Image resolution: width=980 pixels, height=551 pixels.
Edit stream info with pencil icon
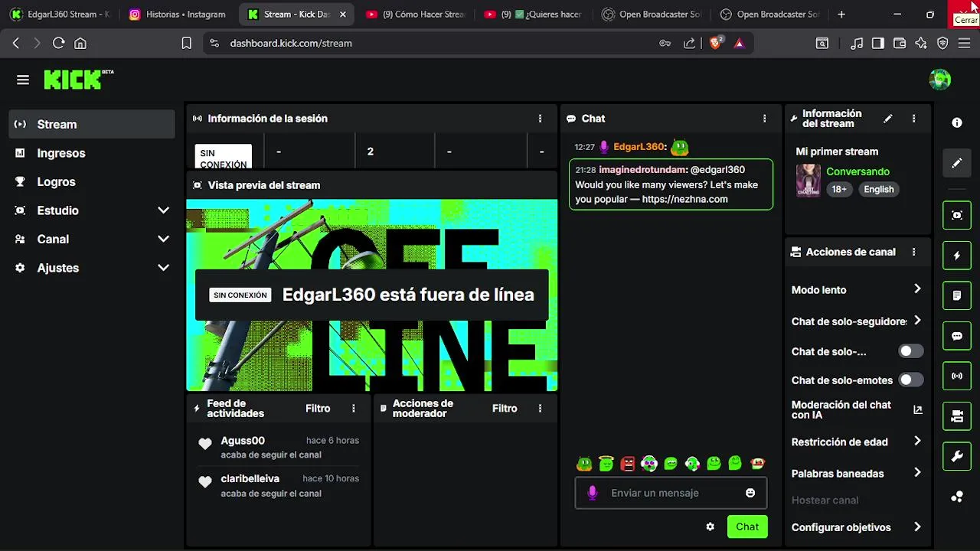tap(888, 119)
